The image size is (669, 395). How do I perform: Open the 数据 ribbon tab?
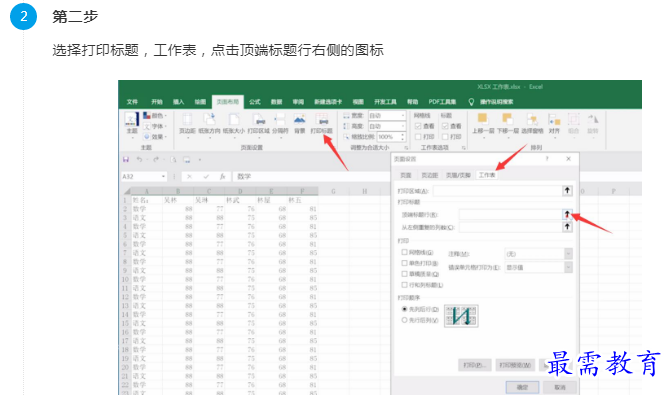(x=276, y=102)
